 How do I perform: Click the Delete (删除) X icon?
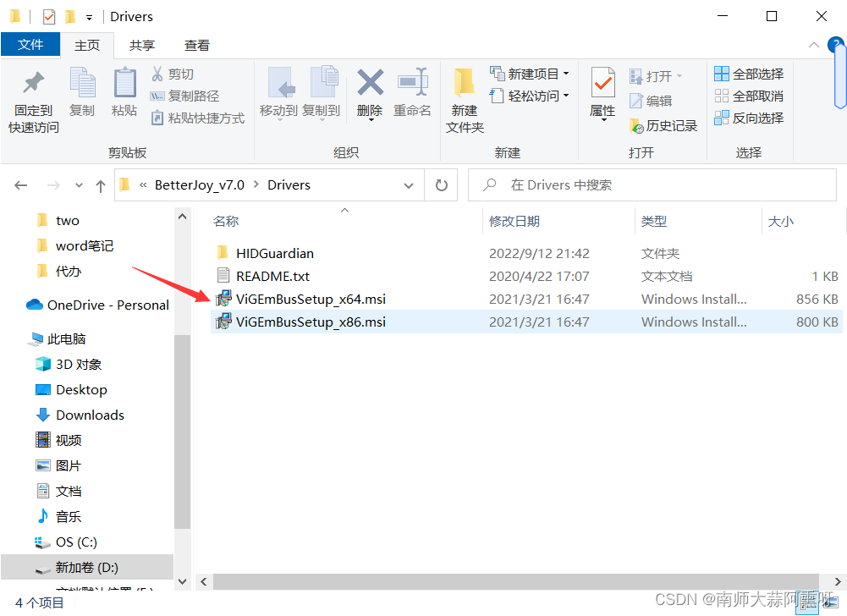pos(370,83)
